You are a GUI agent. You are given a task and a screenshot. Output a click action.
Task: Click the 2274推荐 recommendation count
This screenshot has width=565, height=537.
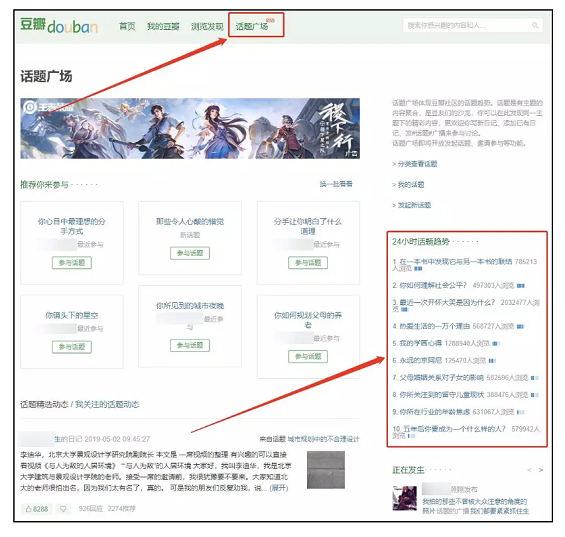[x=122, y=509]
